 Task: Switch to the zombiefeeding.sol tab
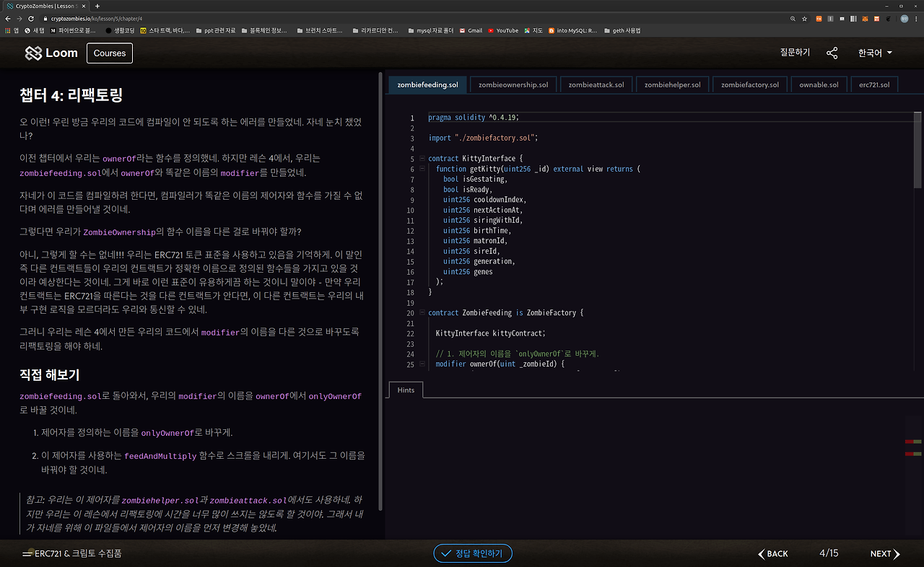(x=428, y=84)
